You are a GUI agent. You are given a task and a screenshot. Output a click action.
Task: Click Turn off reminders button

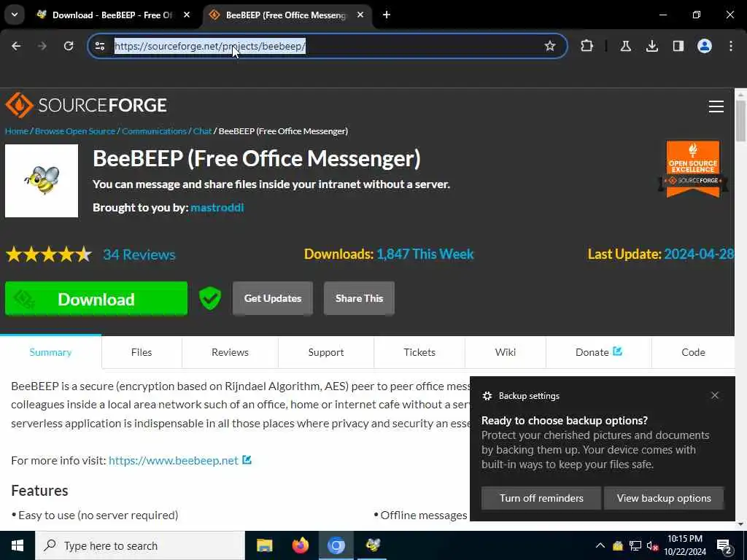pos(541,498)
